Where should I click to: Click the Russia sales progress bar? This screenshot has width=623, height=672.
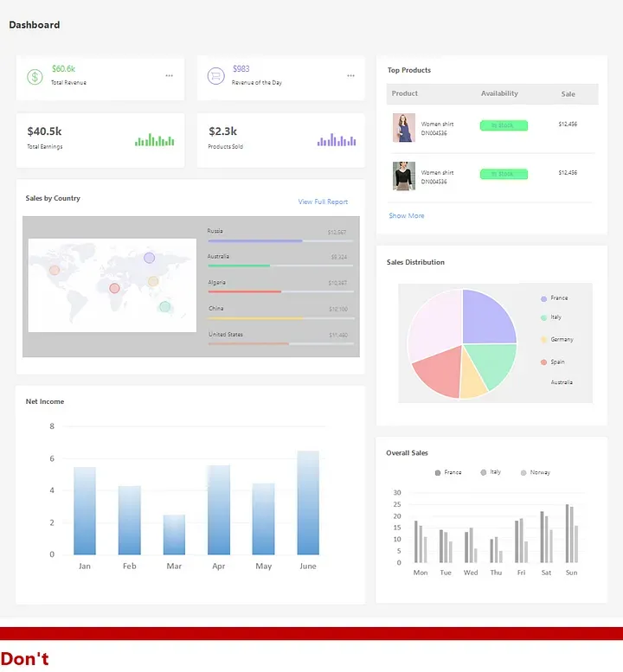click(281, 240)
